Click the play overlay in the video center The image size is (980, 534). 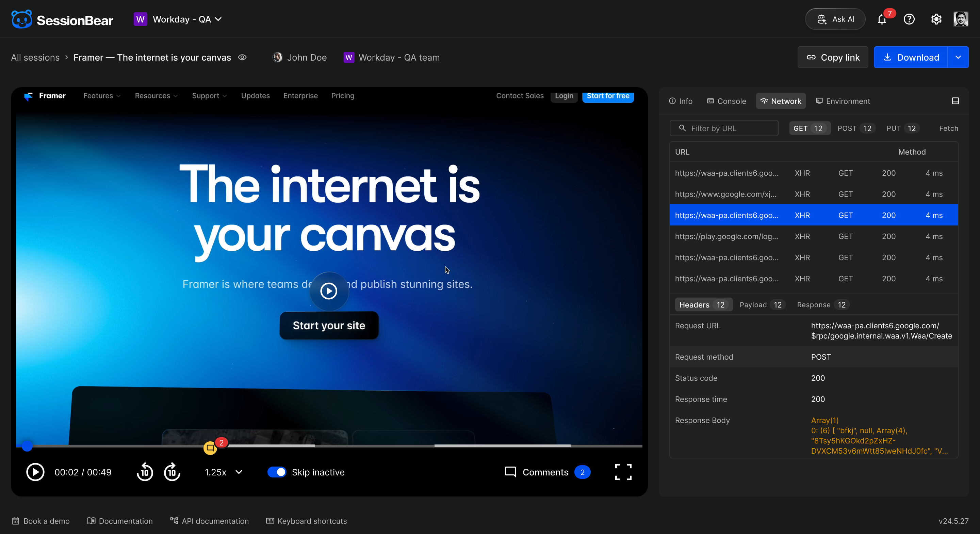329,292
